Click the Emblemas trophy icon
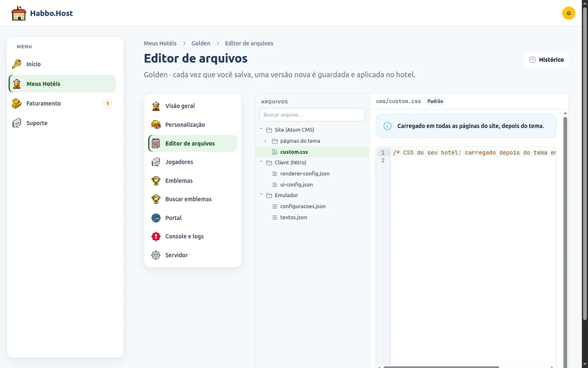Viewport: 588px width, 368px height. point(156,181)
